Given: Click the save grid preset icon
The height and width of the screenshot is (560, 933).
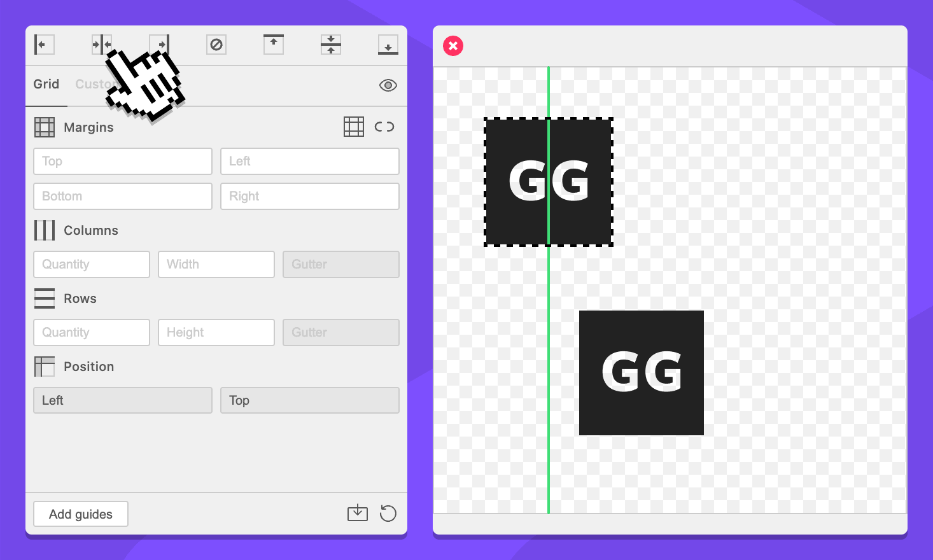Looking at the screenshot, I should pos(358,513).
